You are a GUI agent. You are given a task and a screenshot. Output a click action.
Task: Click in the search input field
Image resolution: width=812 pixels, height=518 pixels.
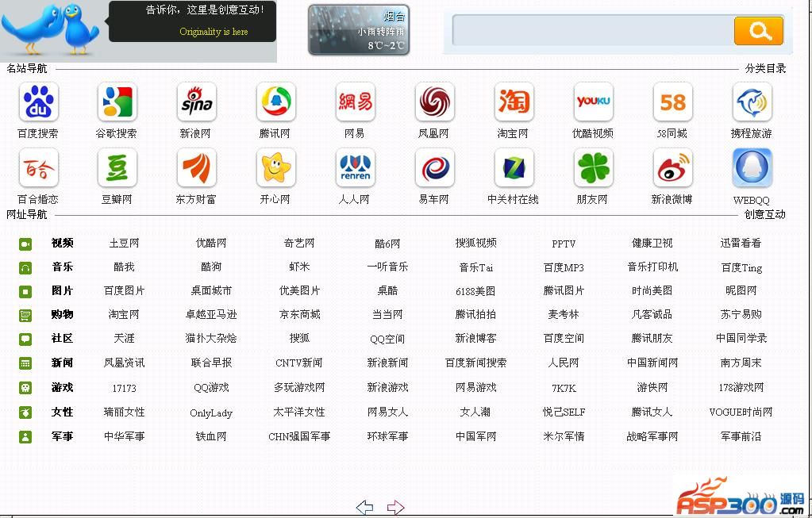[x=593, y=30]
